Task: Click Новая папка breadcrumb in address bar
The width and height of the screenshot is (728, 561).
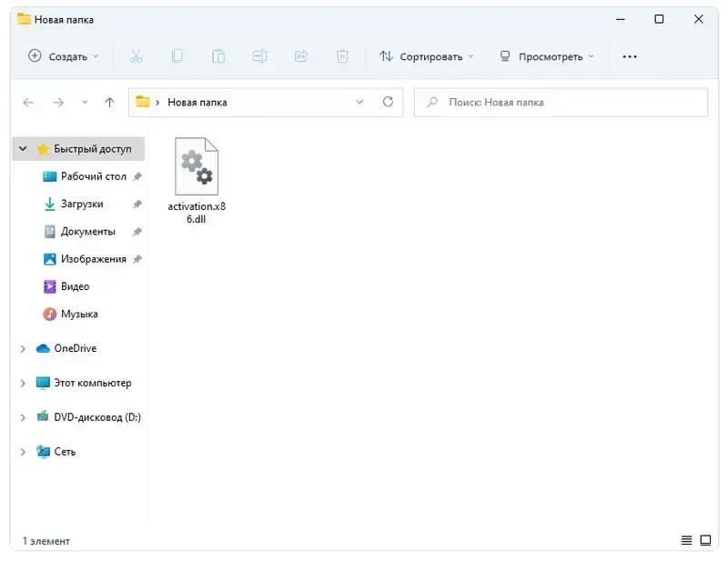Action: (197, 102)
